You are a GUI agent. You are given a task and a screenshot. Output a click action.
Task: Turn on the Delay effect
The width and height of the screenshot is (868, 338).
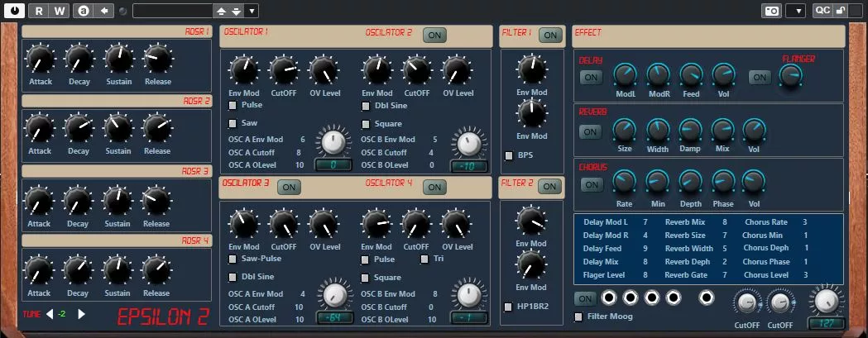(590, 77)
